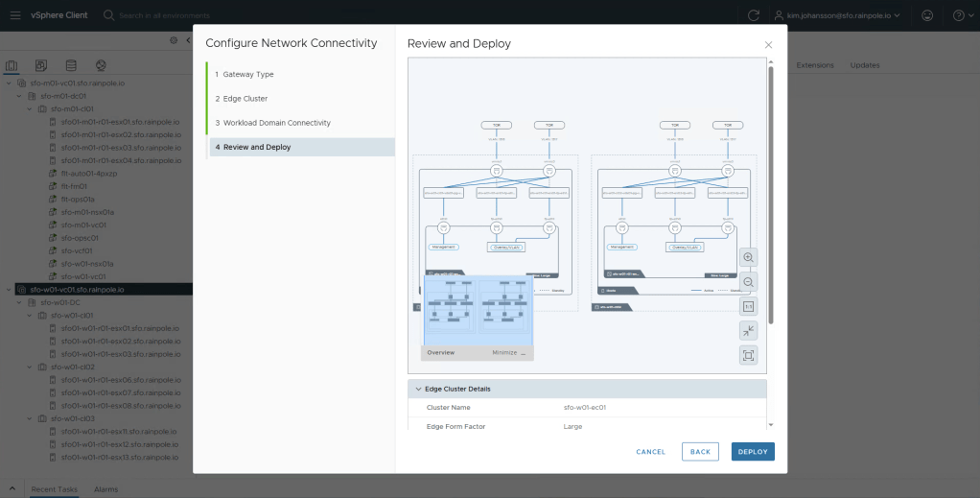This screenshot has height=498, width=980.
Task: Reset diagram to 1:1 scale
Action: (749, 306)
